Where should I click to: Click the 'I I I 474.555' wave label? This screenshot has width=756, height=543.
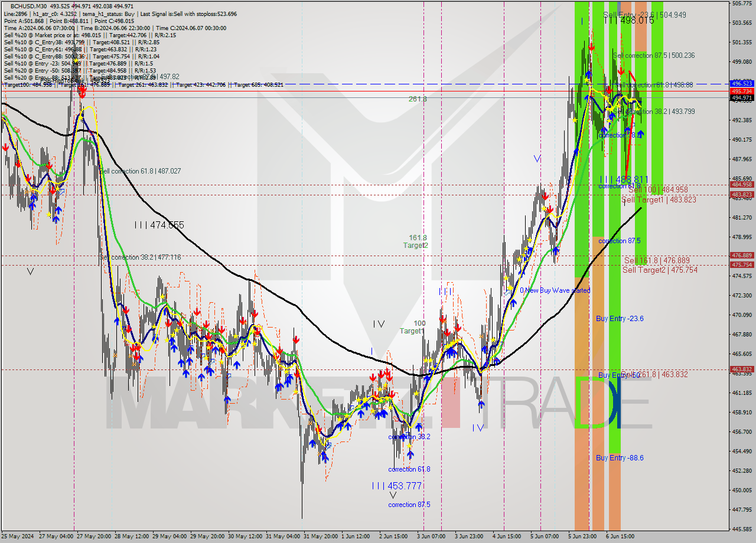click(x=159, y=225)
